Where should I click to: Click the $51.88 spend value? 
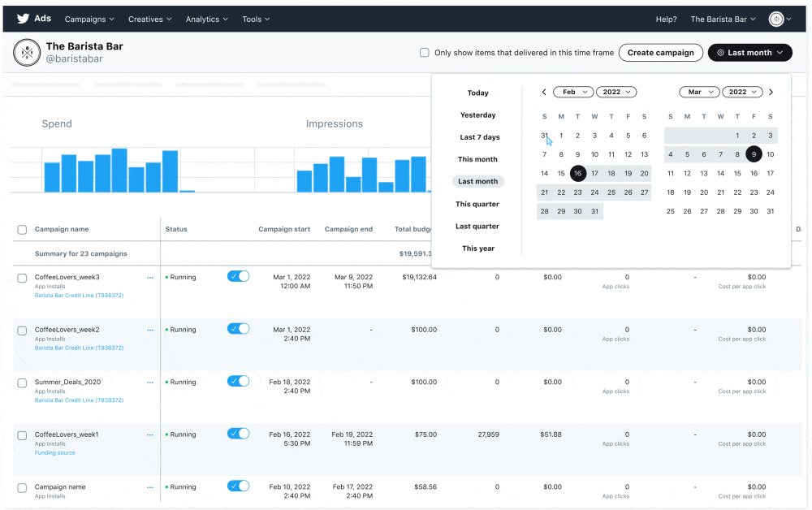click(551, 434)
